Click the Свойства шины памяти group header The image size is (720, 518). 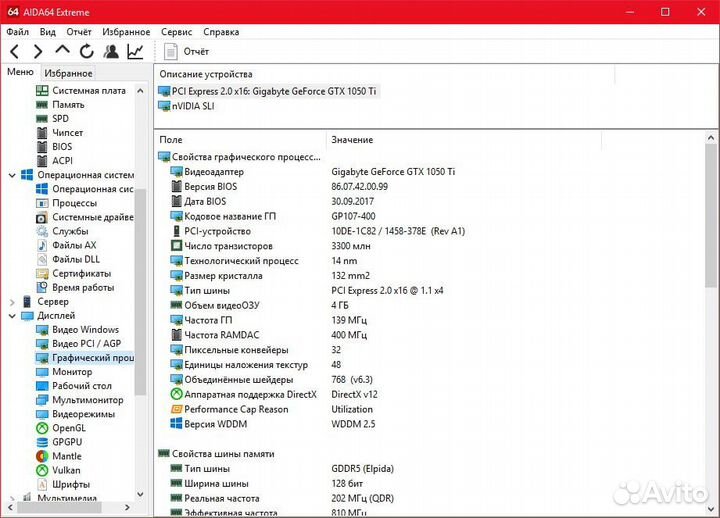[216, 454]
